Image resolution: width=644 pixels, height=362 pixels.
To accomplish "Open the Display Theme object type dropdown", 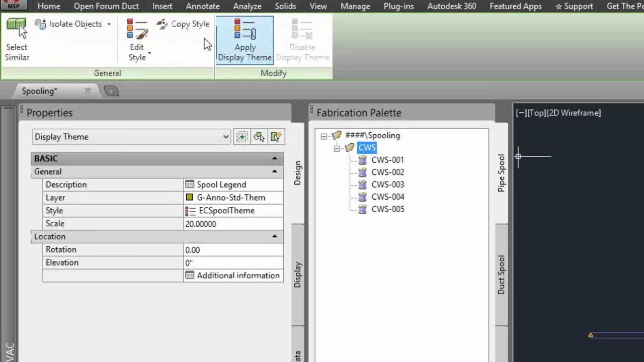I will 131,137.
